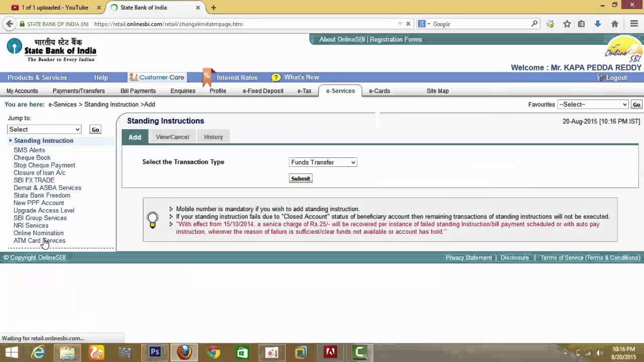Go to the Firefox home page icon
This screenshot has width=644, height=362.
pyautogui.click(x=614, y=24)
